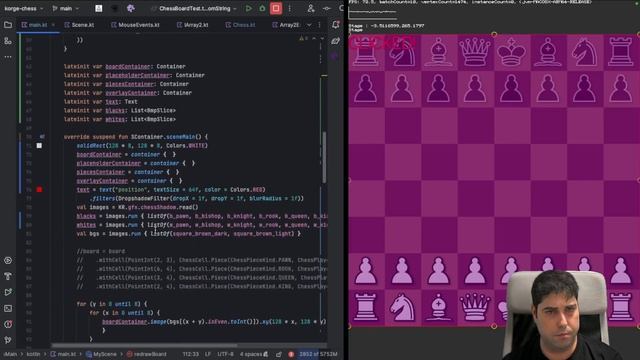Open the Run tool window icon
Viewport: 640px width, 360px height.
pos(8,292)
